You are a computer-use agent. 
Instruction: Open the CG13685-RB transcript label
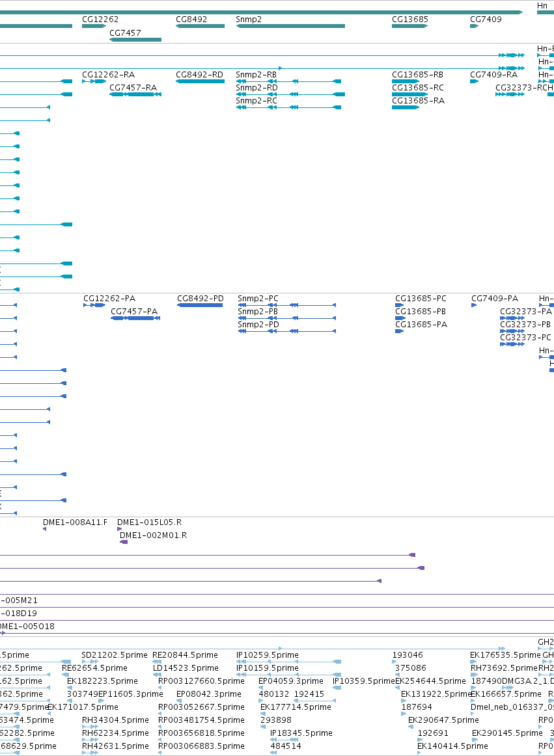(x=417, y=75)
